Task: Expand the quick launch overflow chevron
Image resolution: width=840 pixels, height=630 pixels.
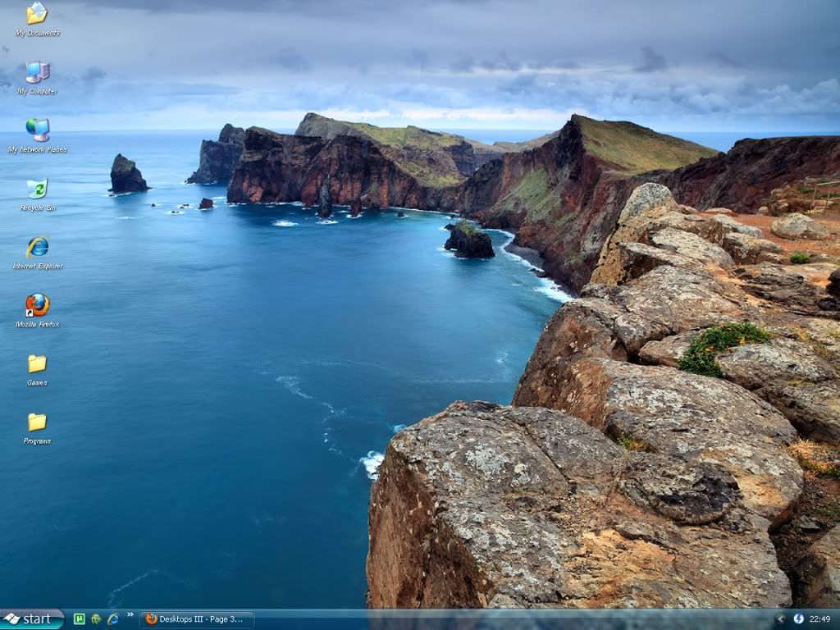Action: point(130,615)
